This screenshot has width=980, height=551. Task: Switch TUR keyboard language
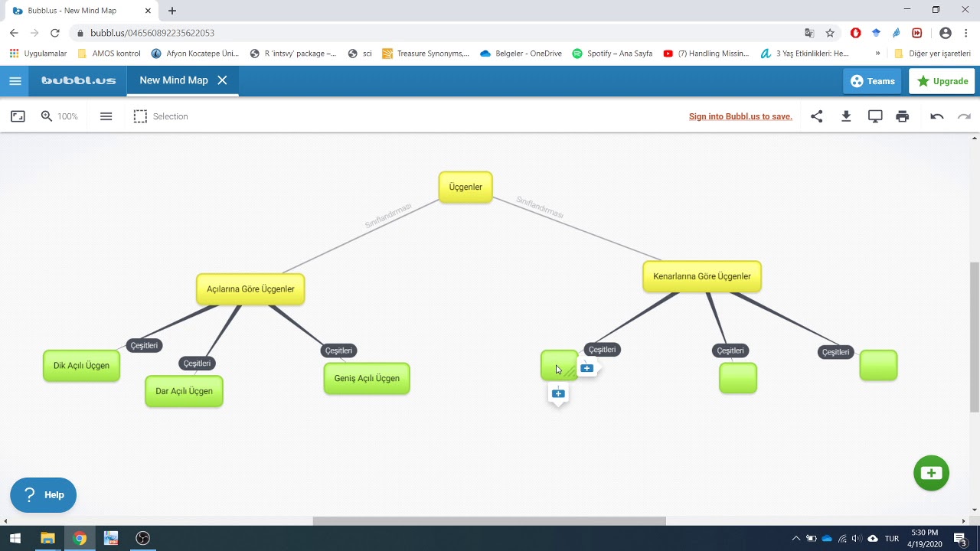pyautogui.click(x=892, y=538)
